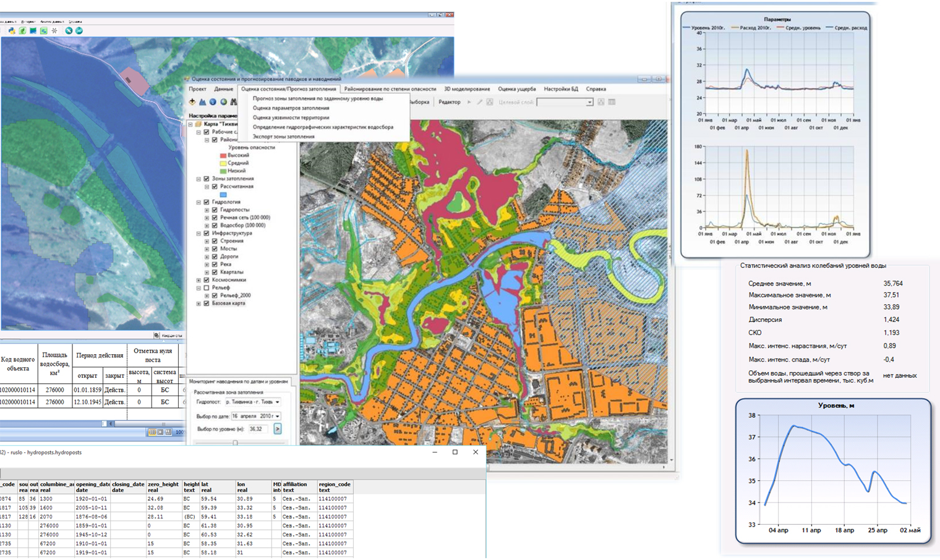Click the Мониторинг наводнения по датам и уровням tab
Image resolution: width=940 pixels, height=560 pixels.
239,381
